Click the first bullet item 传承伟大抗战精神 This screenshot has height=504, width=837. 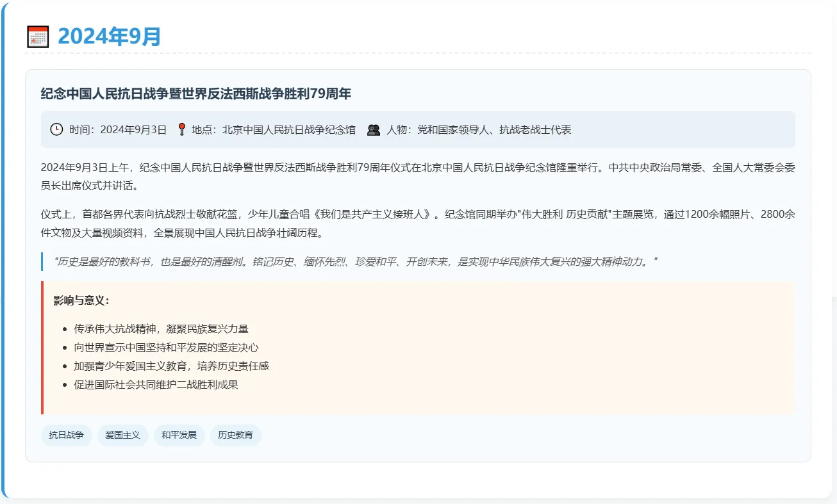pos(160,329)
